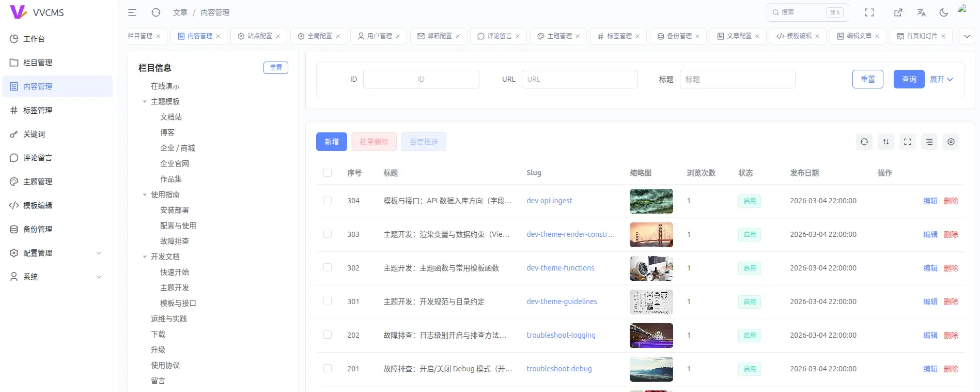
Task: Close the 首页幻灯片 tab
Action: coord(943,36)
